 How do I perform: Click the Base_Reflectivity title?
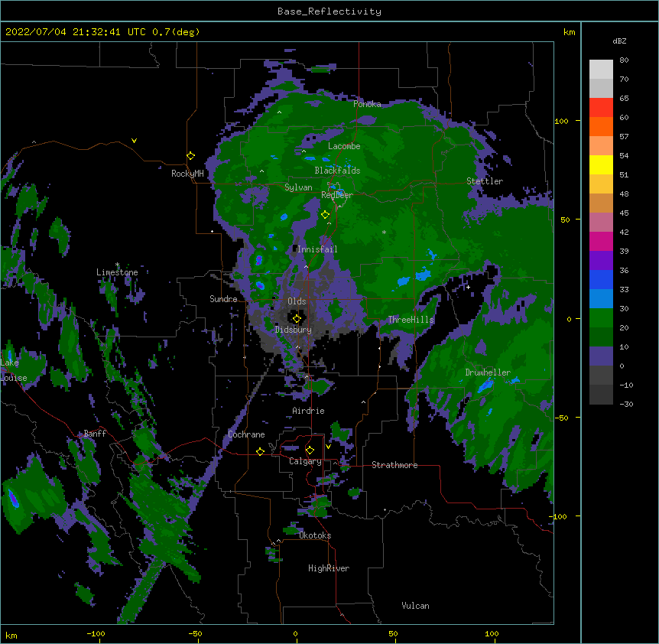click(x=329, y=11)
